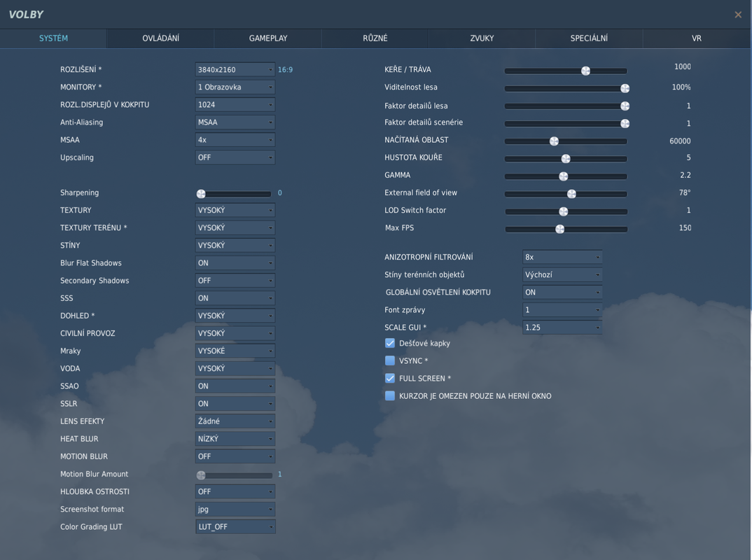Open the HLOUBKA OSTROSTI dropdown

pyautogui.click(x=235, y=491)
